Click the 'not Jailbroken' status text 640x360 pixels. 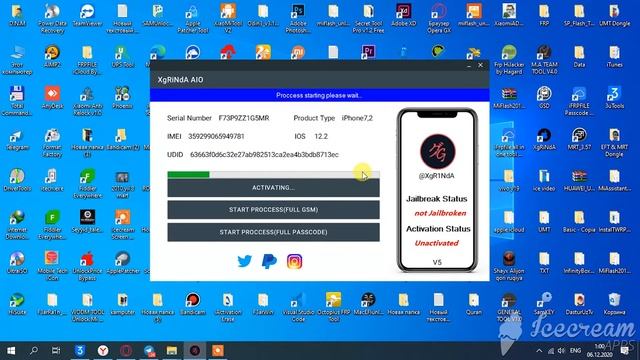(440, 213)
